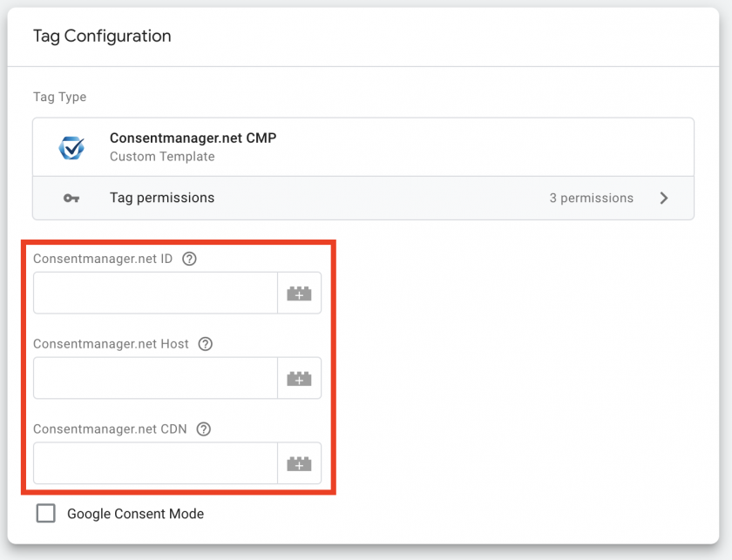Click the Tag Type label
The image size is (732, 560).
[60, 97]
